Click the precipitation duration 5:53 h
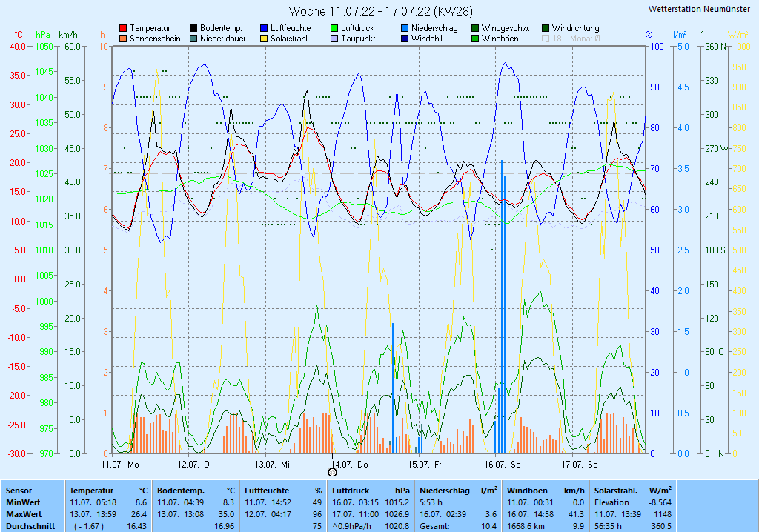 coord(431,502)
